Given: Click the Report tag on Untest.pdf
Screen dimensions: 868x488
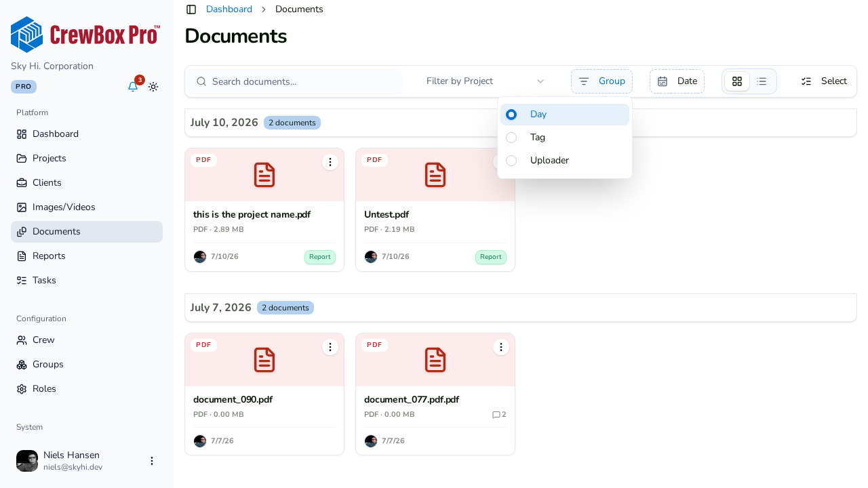Looking at the screenshot, I should [x=491, y=257].
